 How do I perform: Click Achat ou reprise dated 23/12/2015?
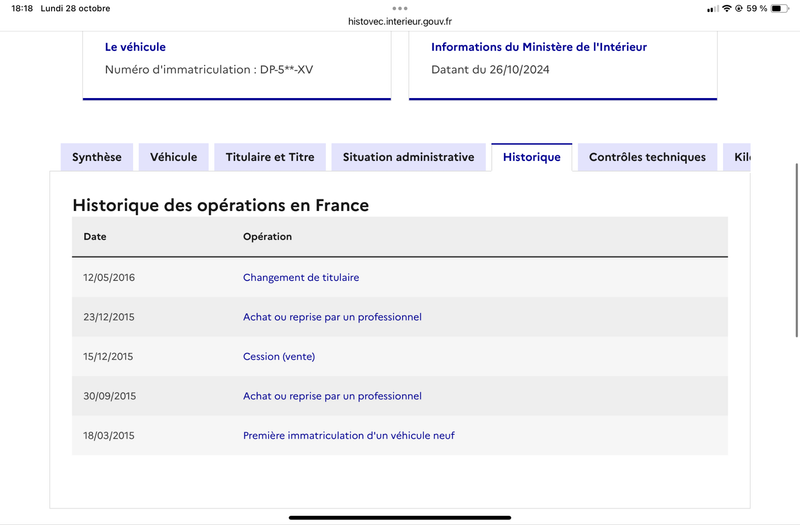click(x=332, y=317)
